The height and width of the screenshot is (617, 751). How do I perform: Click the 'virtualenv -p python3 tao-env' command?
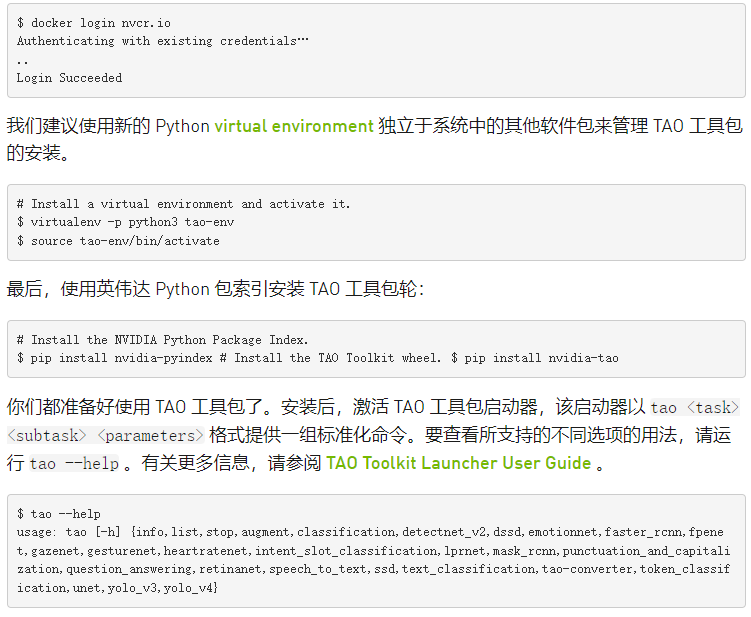pyautogui.click(x=125, y=222)
